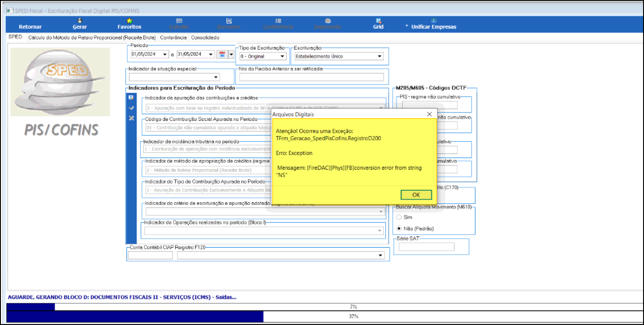Select the Sim radio button

pos(399,217)
